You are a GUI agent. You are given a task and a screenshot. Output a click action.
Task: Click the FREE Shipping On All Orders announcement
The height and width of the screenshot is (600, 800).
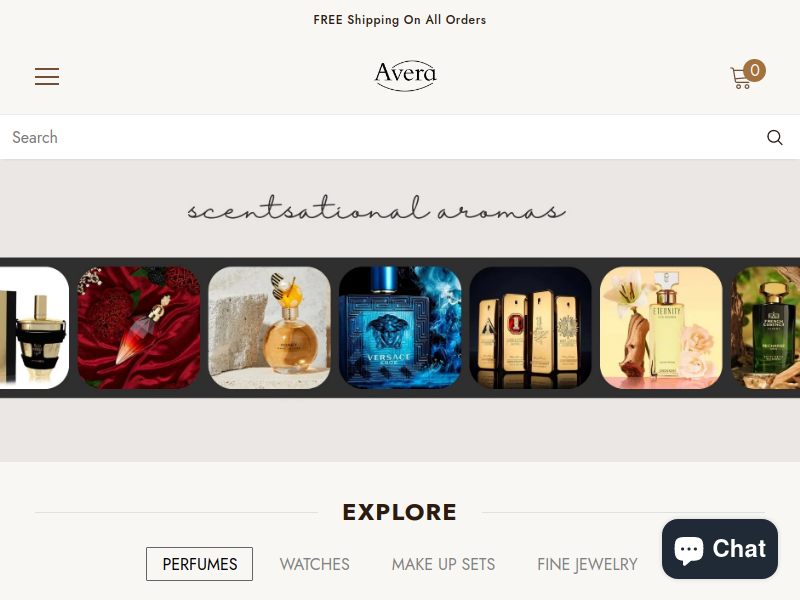400,20
